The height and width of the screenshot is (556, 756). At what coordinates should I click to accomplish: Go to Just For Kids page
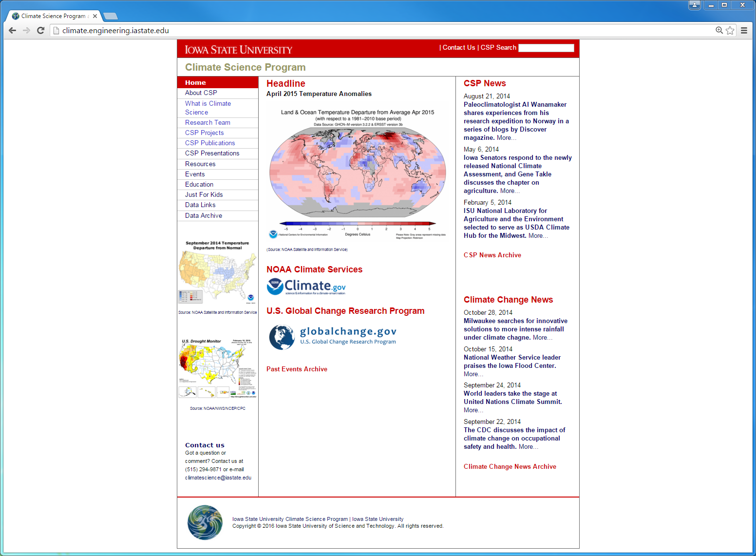click(204, 195)
